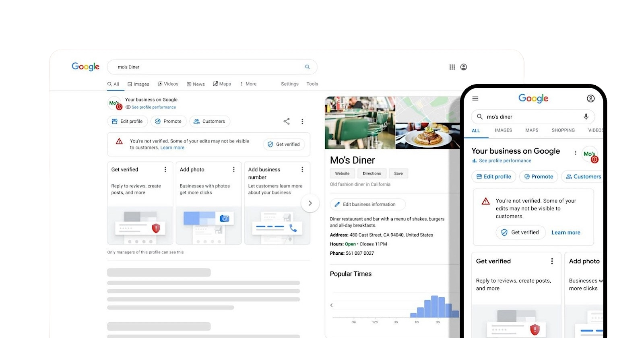Click desktop Customers button
This screenshot has width=644, height=338.
(x=210, y=121)
